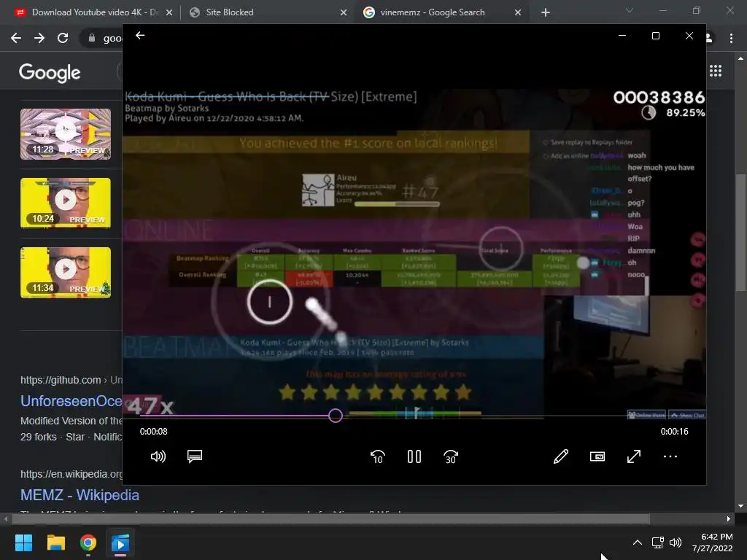The width and height of the screenshot is (747, 560).
Task: Close the Download Youtube video 4K tab
Action: click(169, 13)
